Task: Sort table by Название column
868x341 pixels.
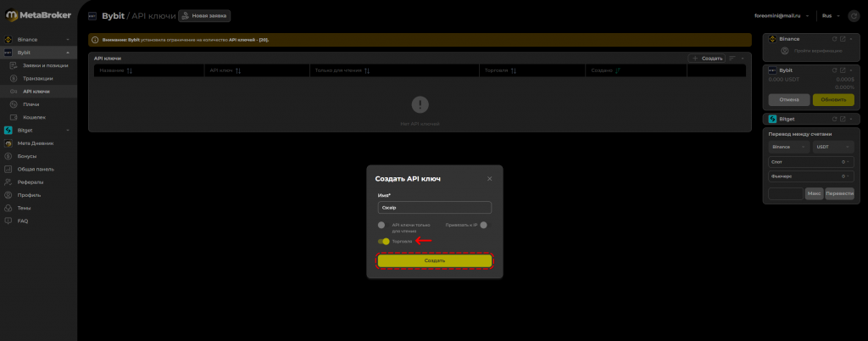Action: [129, 71]
